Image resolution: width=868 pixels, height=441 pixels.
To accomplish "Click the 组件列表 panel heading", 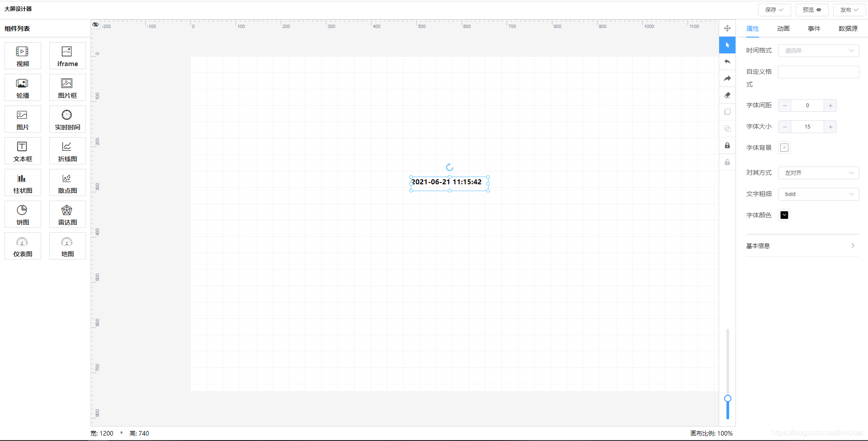I will coord(17,29).
